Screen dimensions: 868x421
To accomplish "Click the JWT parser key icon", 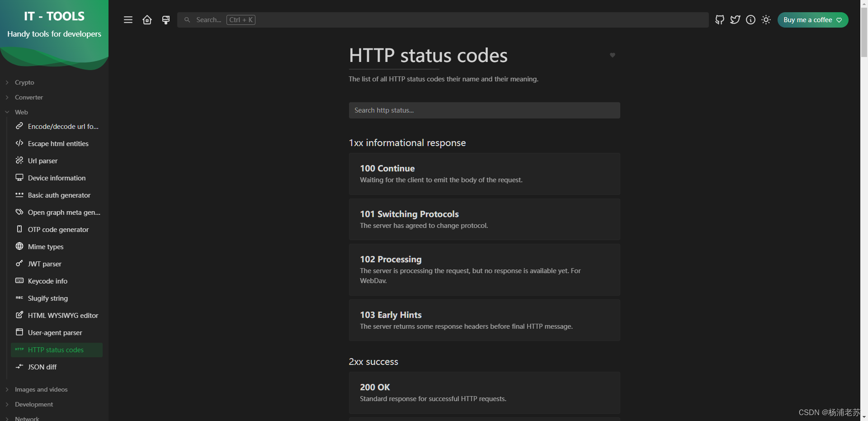I will click(19, 264).
